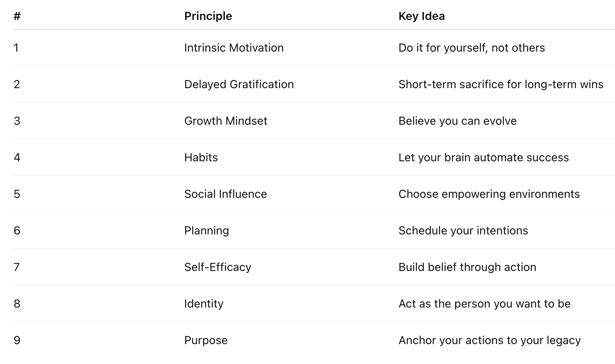The height and width of the screenshot is (364, 615).
Task: Select 'Let your brain automate success' cell
Action: (484, 157)
